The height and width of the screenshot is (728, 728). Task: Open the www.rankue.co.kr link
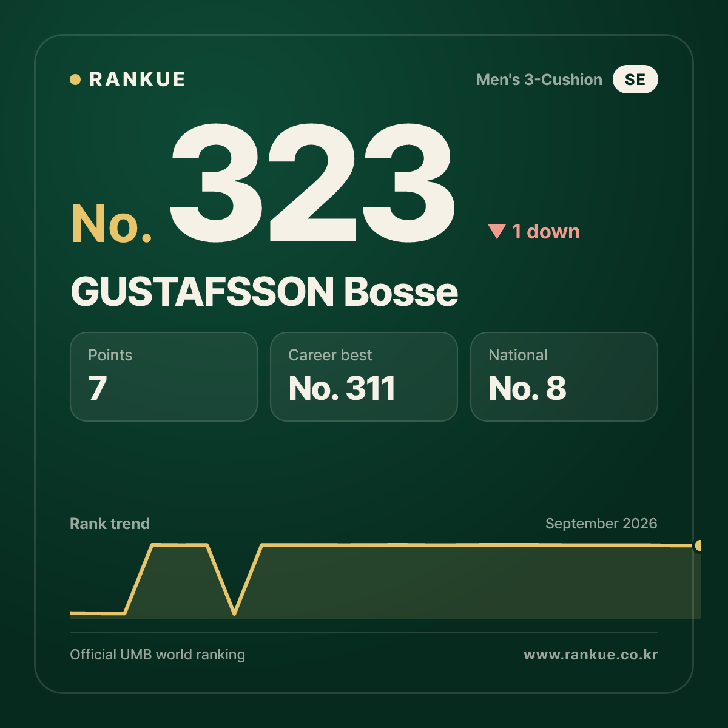(591, 655)
